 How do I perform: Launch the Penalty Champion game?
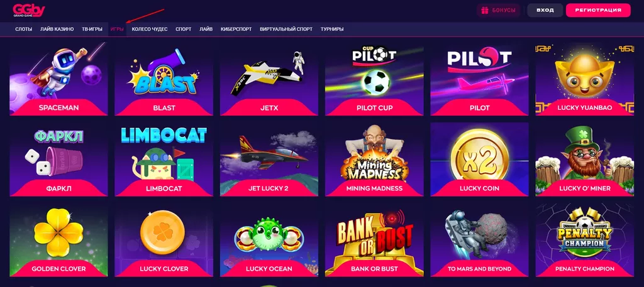(x=585, y=240)
